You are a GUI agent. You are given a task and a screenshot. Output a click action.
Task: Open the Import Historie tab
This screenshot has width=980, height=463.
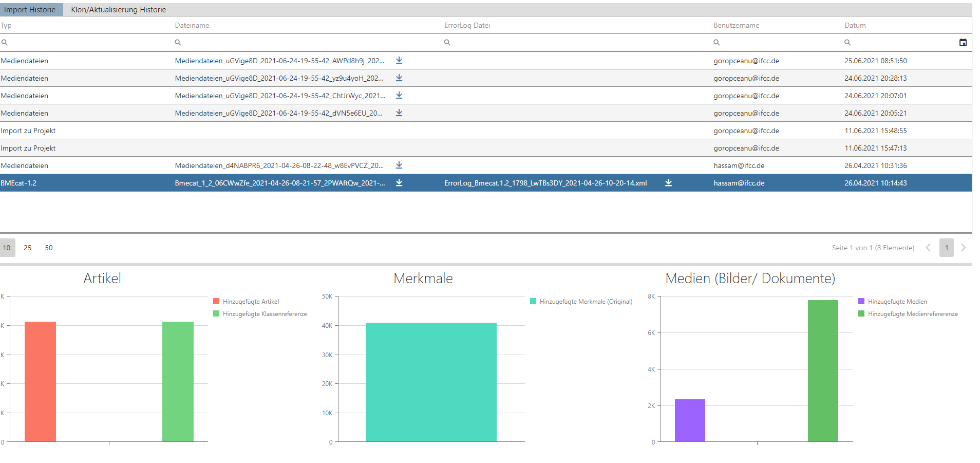point(30,10)
